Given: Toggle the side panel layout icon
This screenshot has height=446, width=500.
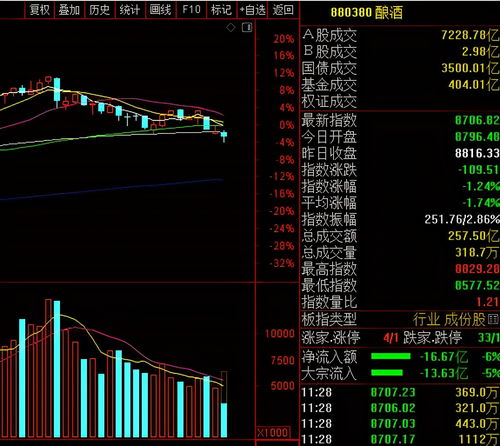Looking at the screenshot, I should (247, 27).
